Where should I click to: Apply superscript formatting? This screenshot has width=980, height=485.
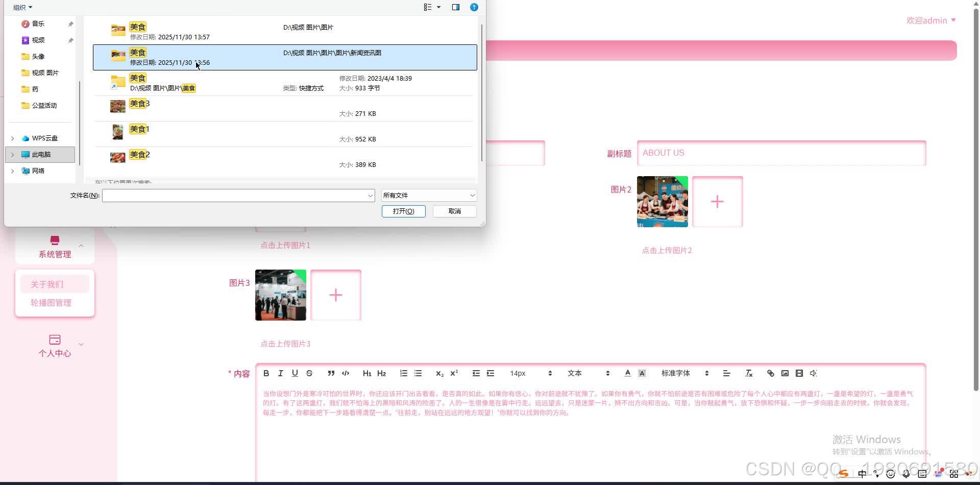pos(454,373)
